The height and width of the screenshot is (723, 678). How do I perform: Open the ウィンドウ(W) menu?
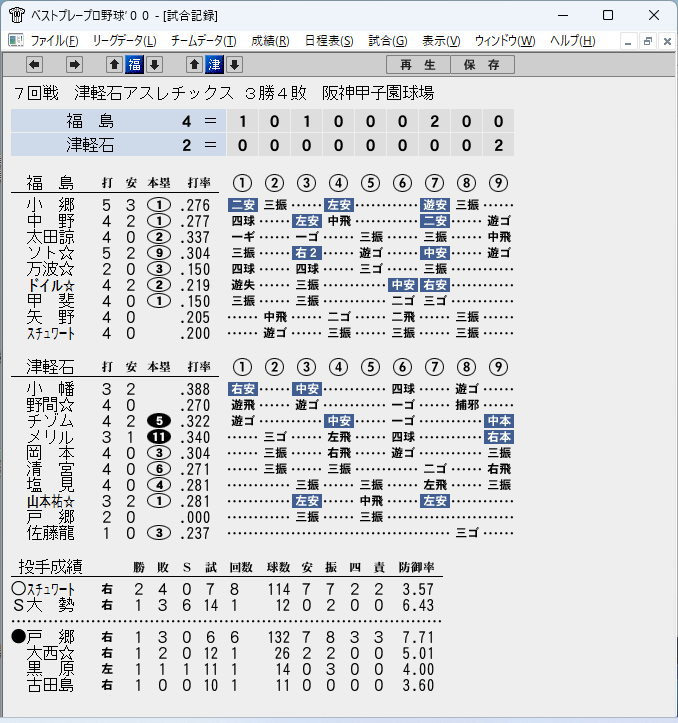[505, 41]
